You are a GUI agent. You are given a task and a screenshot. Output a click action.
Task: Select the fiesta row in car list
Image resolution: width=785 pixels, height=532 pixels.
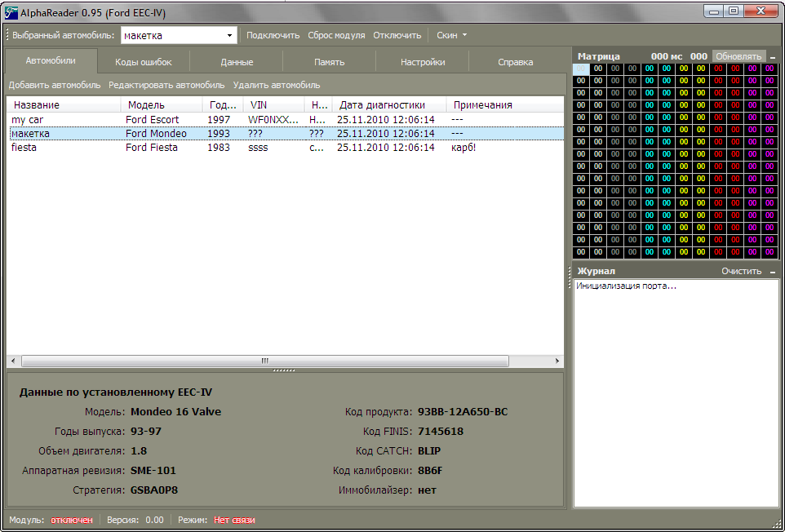coord(24,148)
